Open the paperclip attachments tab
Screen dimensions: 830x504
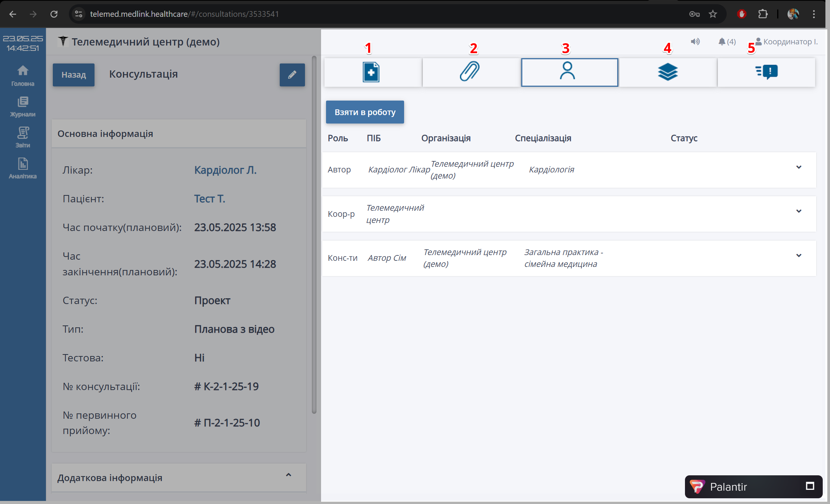coord(470,72)
